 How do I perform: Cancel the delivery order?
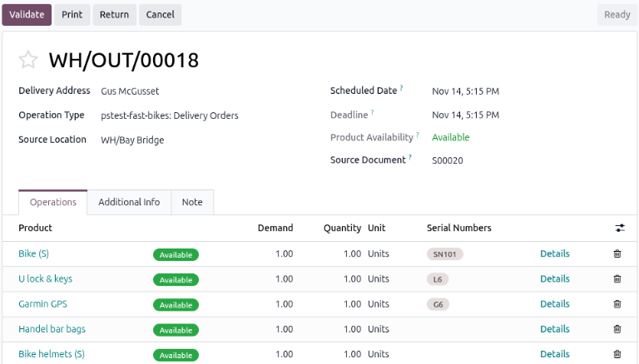160,14
